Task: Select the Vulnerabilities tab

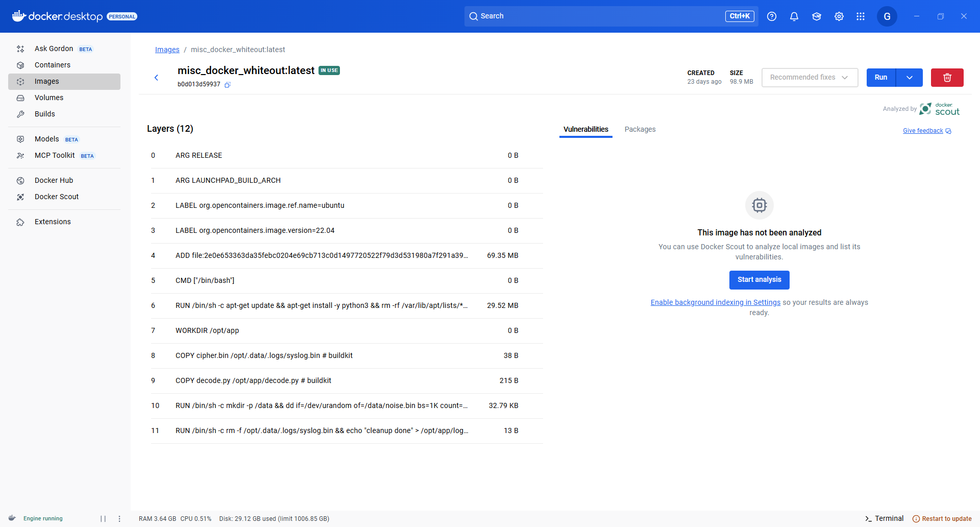Action: (585, 130)
